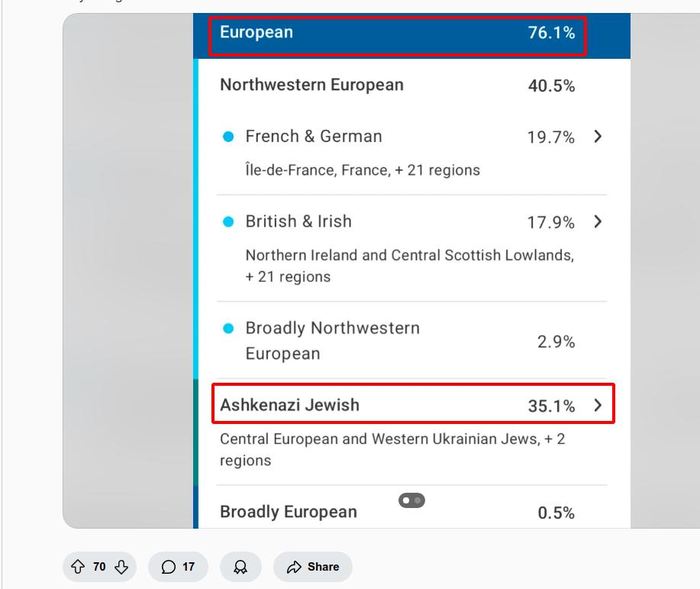The height and width of the screenshot is (589, 700).
Task: Click the image gallery page indicator dots
Action: pos(412,500)
